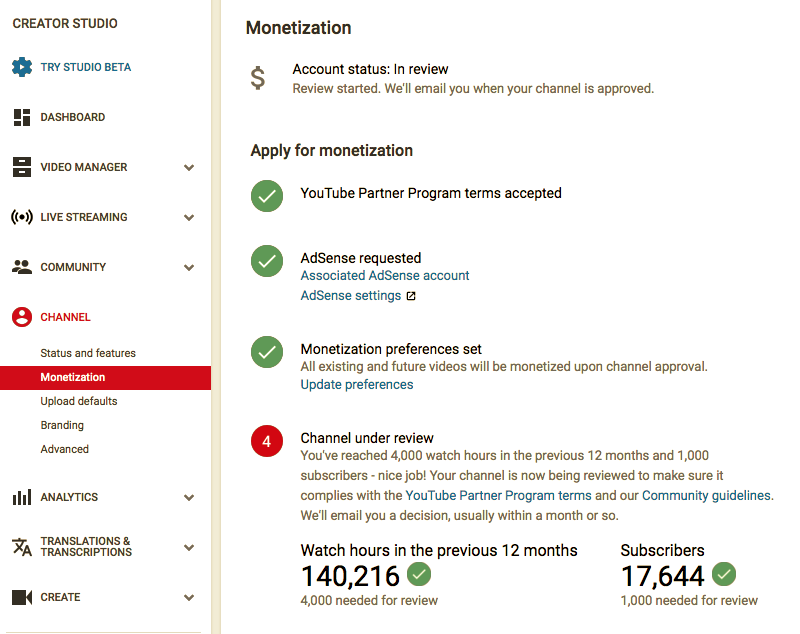800x634 pixels.
Task: Open Advanced channel settings
Action: pos(64,449)
